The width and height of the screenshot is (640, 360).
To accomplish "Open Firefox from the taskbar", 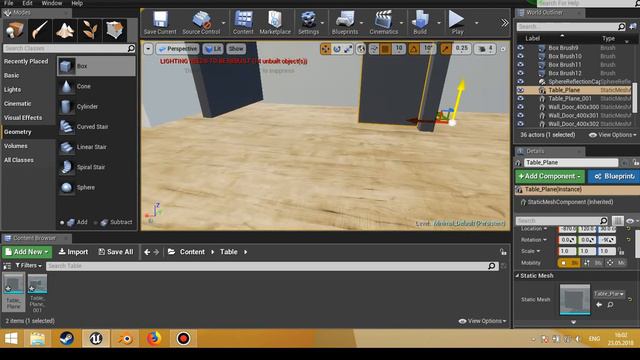I will click(x=154, y=338).
